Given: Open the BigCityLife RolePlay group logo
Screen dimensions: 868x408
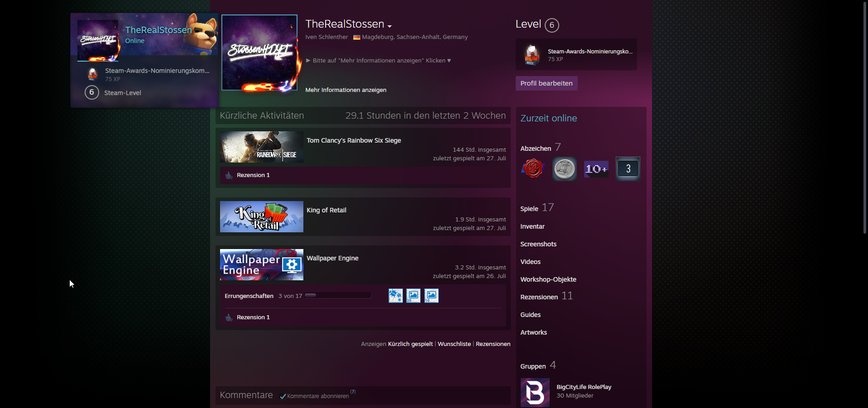Looking at the screenshot, I should [x=535, y=392].
